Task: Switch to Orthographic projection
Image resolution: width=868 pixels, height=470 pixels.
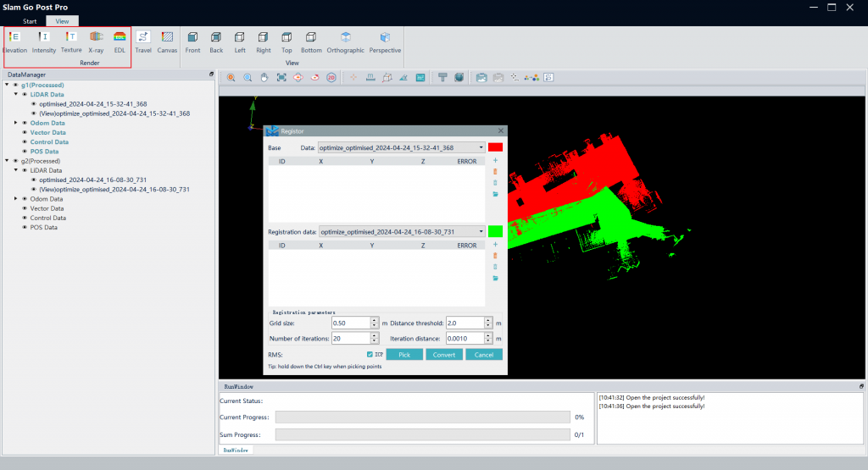Action: [345, 41]
